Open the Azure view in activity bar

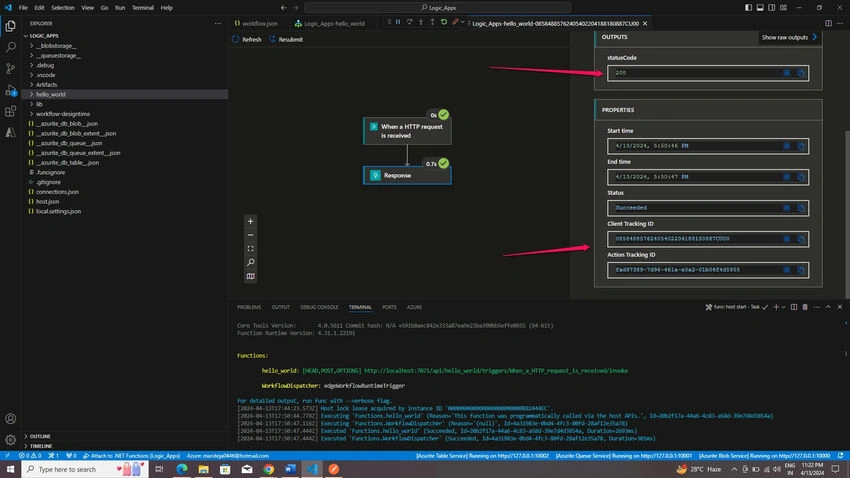10,132
